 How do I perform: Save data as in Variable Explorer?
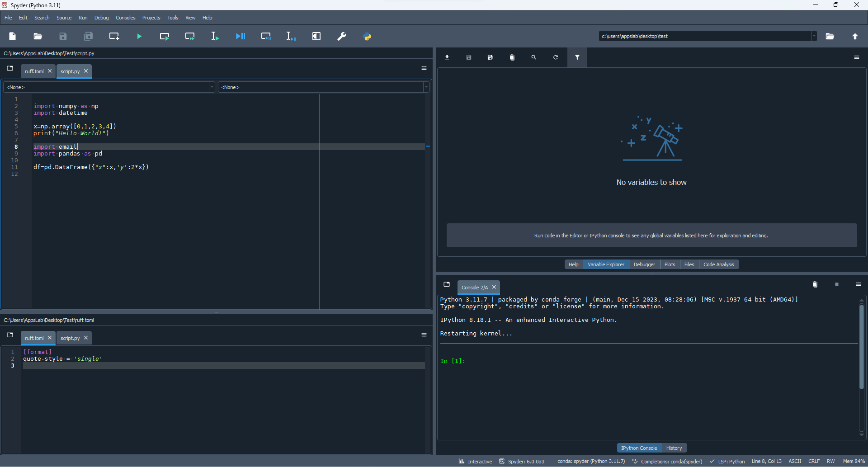[x=491, y=57]
